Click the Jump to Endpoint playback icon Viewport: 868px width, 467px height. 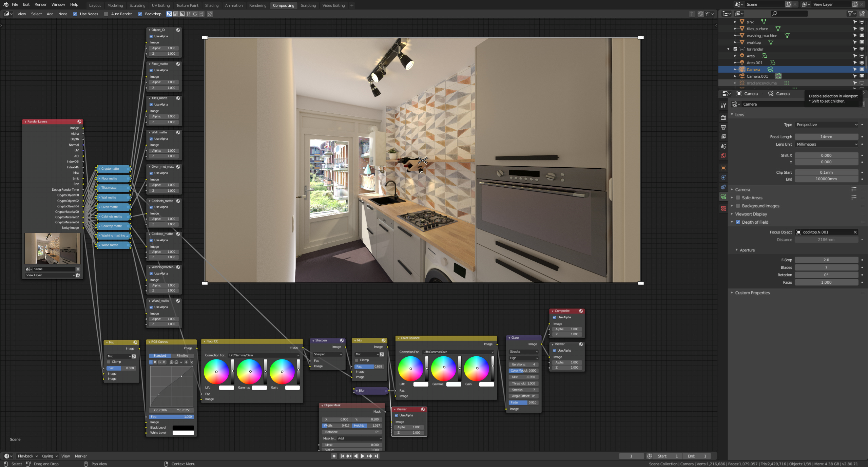(x=376, y=456)
